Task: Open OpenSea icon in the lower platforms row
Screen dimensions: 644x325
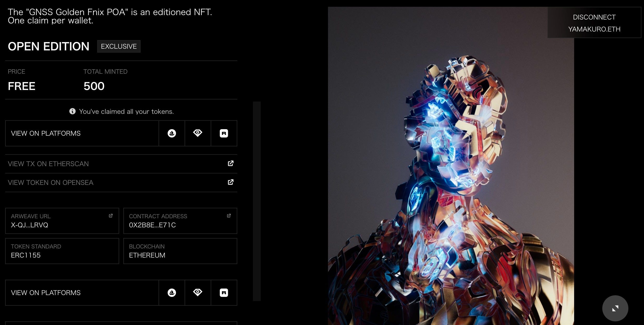Action: click(172, 293)
